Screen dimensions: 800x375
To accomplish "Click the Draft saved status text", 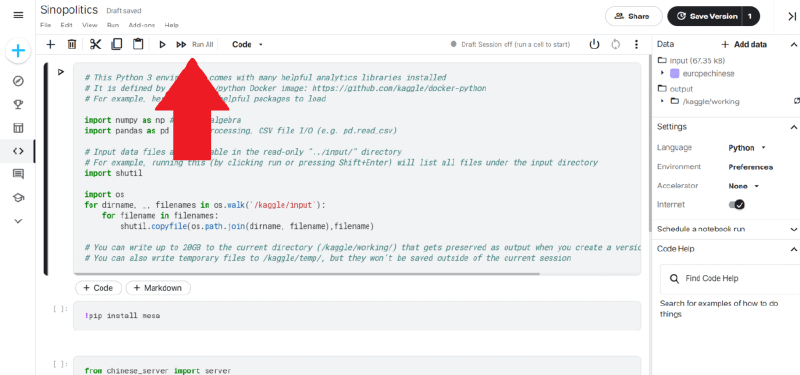I will coord(124,11).
